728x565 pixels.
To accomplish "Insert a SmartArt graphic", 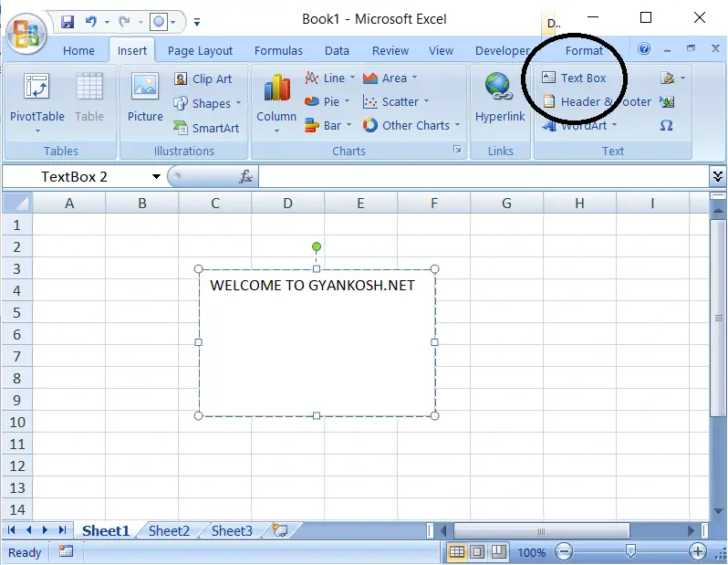I will [x=206, y=128].
